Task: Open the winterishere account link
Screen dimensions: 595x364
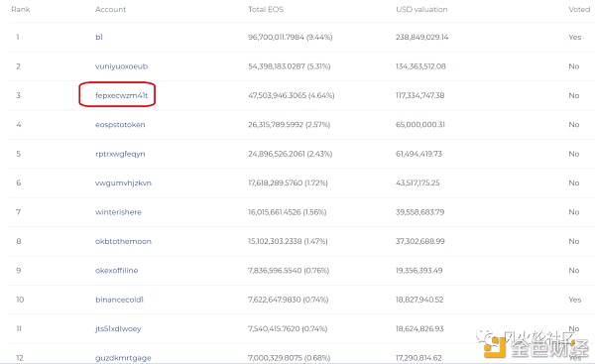Action: [x=118, y=212]
